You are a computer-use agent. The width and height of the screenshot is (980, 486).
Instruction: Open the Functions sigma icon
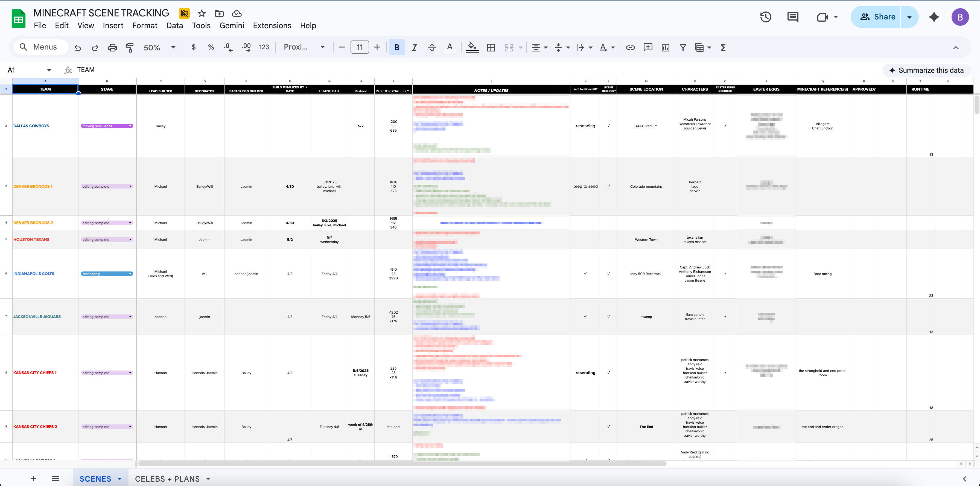click(723, 47)
